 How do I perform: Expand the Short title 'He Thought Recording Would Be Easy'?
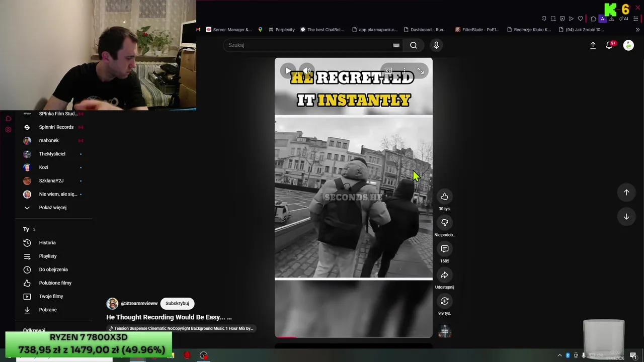169,317
